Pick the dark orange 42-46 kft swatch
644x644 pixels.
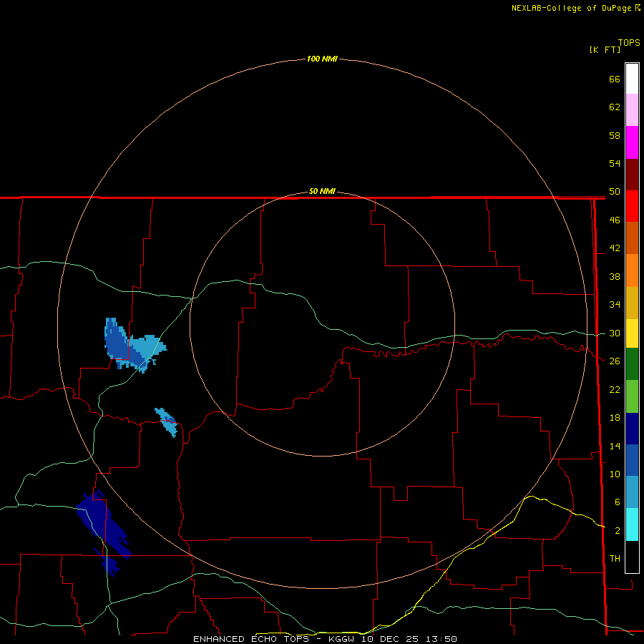632,238
